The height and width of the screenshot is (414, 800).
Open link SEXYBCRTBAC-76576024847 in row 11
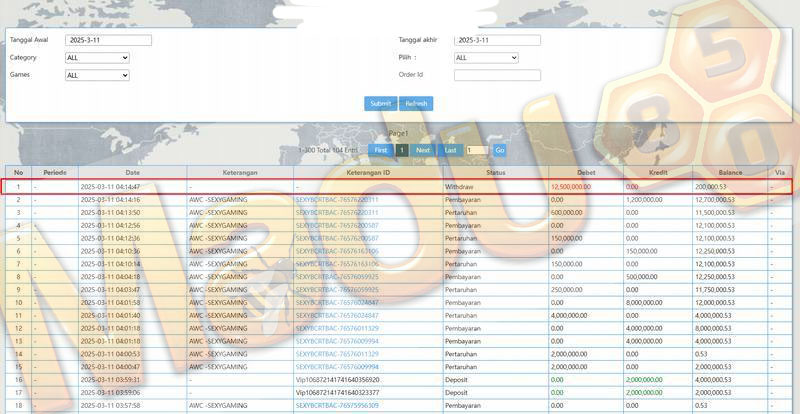pyautogui.click(x=337, y=315)
